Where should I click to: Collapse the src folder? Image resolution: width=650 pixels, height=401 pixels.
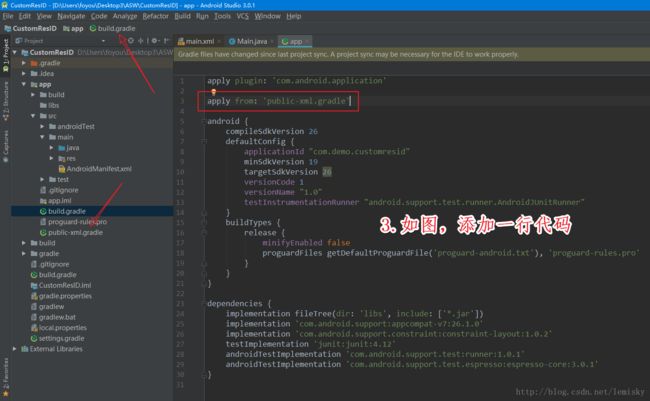coord(33,116)
